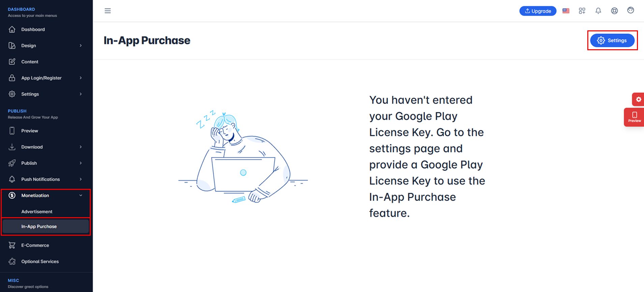Select the US flag language icon
644x292 pixels.
(566, 11)
